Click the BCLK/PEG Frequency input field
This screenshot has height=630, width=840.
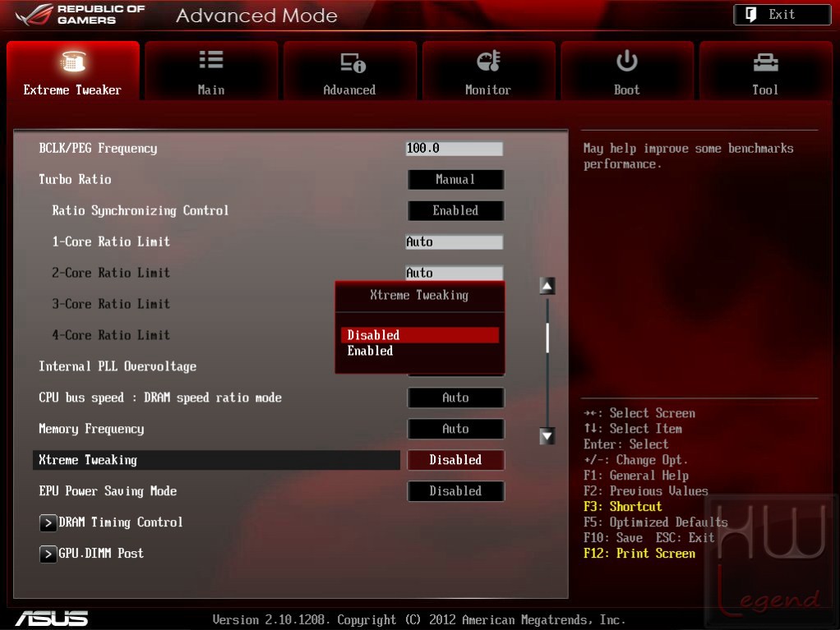[x=455, y=149]
